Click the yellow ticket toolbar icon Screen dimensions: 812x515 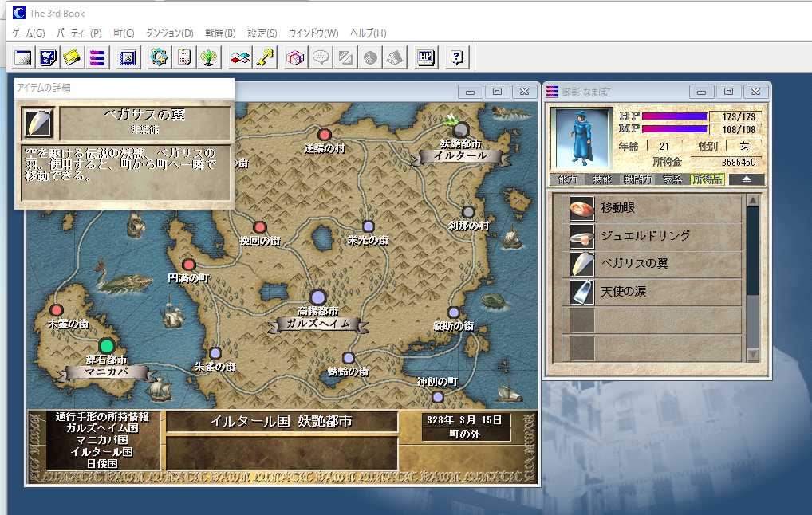pyautogui.click(x=72, y=57)
